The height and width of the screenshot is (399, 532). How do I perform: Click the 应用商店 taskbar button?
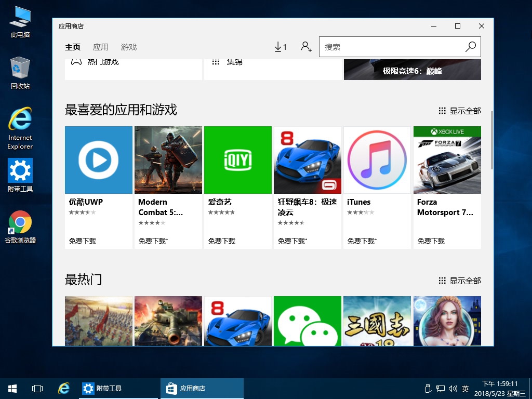[202, 389]
